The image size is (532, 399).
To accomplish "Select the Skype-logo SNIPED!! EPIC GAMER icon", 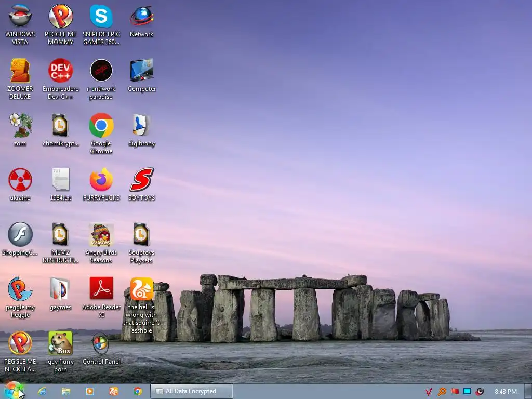I will click(x=101, y=24).
